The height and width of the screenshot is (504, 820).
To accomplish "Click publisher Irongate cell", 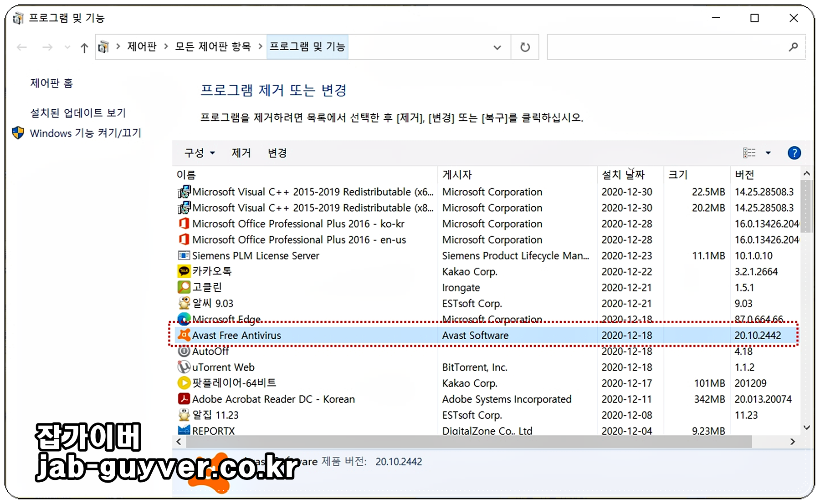I will 461,287.
